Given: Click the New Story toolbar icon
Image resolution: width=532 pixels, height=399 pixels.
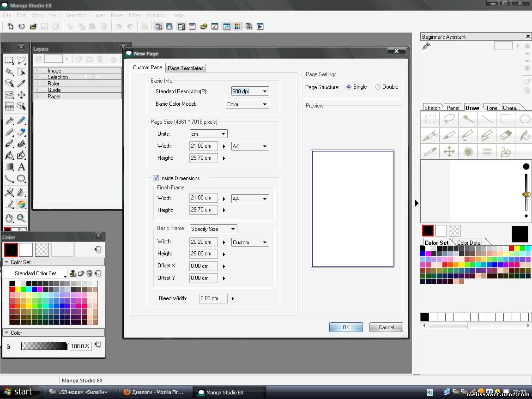Looking at the screenshot, I should point(22,26).
